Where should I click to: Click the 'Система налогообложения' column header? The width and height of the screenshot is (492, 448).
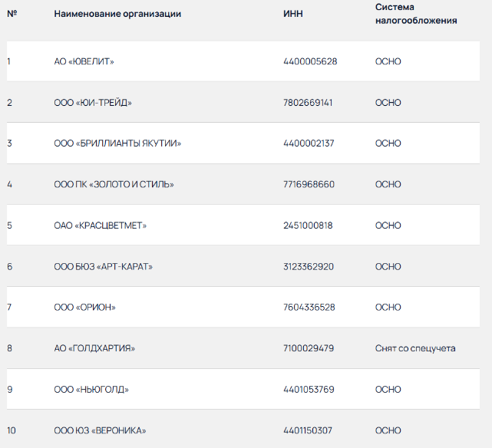click(x=416, y=14)
